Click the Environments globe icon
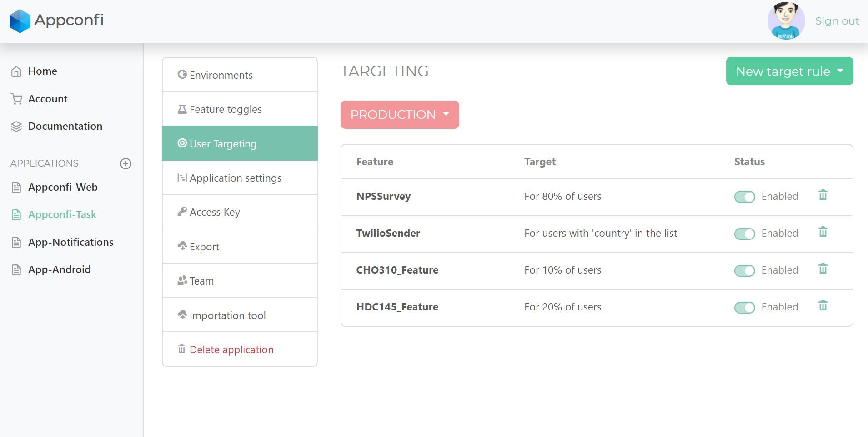868x437 pixels. (x=182, y=74)
